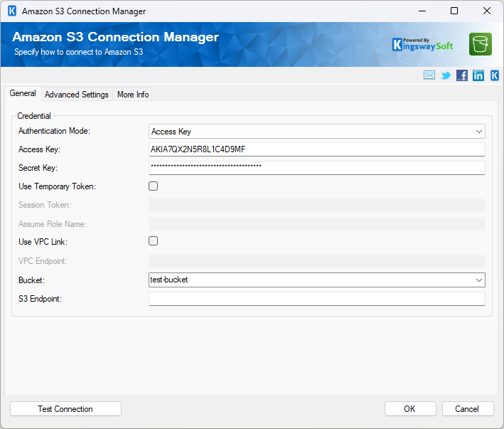Screen dimensions: 504x429
Task: Open the Twitter bird icon link
Action: pyautogui.click(x=446, y=75)
